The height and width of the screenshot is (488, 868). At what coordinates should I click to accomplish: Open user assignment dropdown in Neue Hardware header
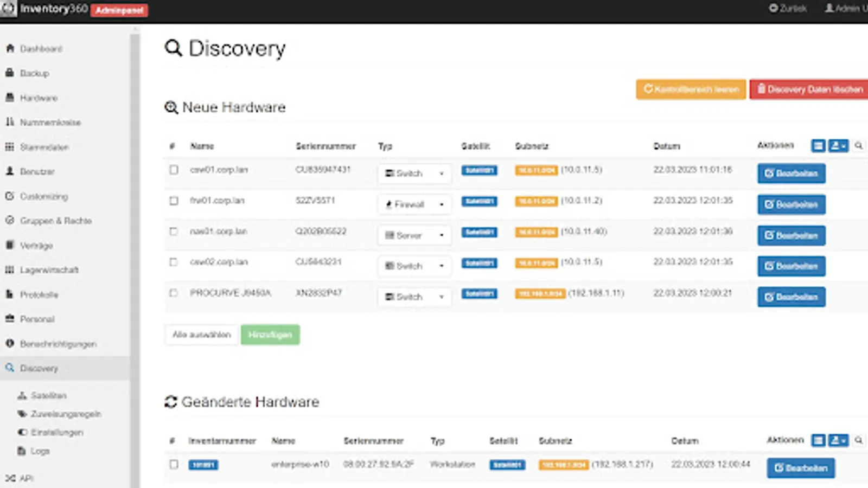click(x=838, y=146)
